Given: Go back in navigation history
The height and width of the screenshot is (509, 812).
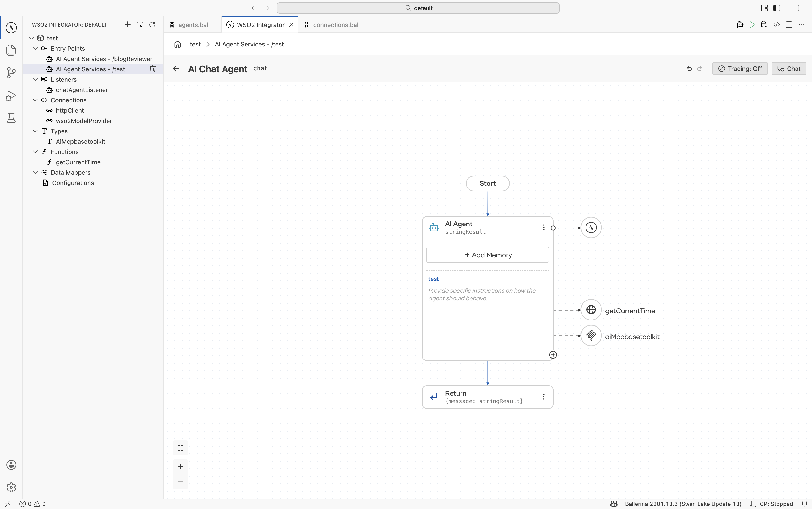Looking at the screenshot, I should coord(255,8).
